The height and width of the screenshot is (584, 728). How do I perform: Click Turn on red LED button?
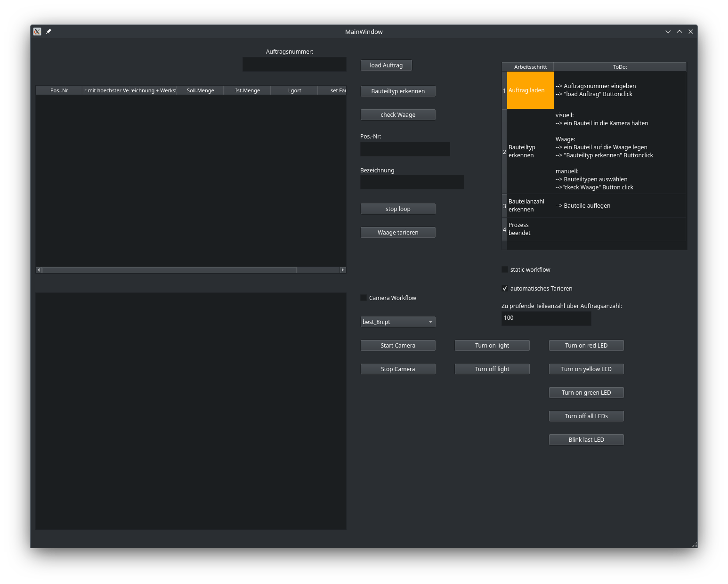pyautogui.click(x=586, y=346)
